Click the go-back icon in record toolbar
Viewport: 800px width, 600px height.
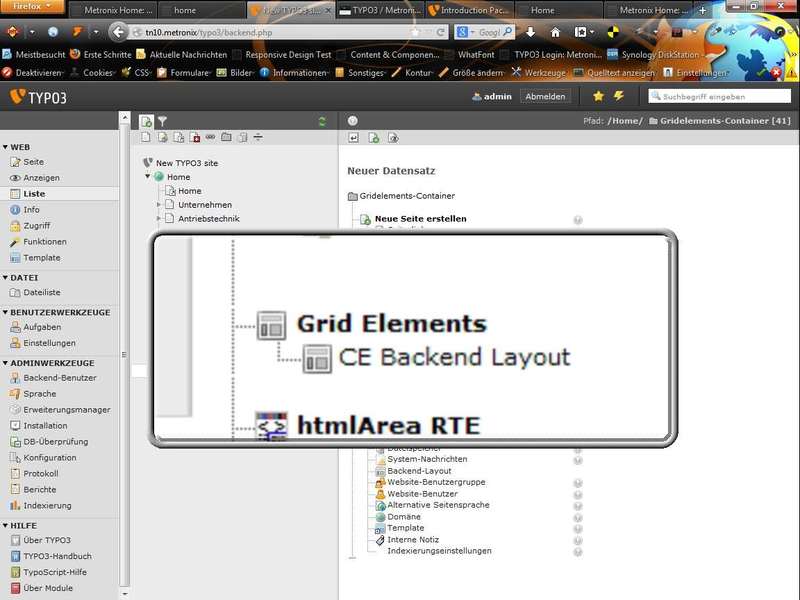click(353, 138)
